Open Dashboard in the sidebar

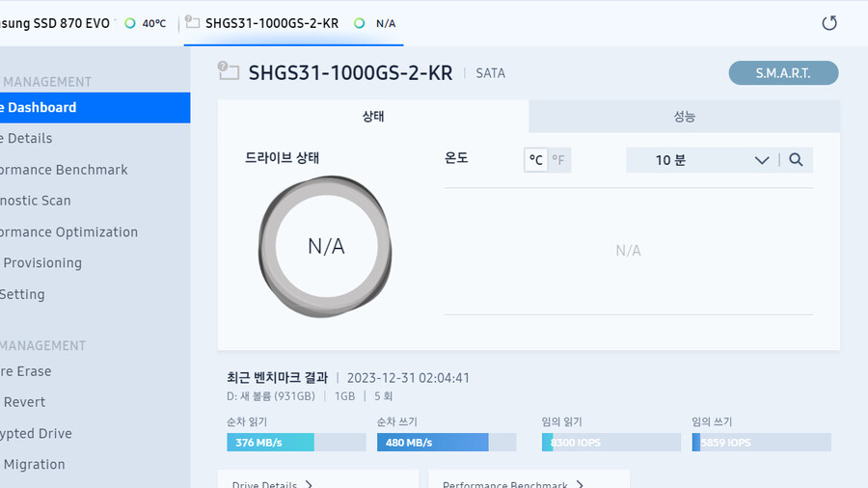tap(95, 107)
